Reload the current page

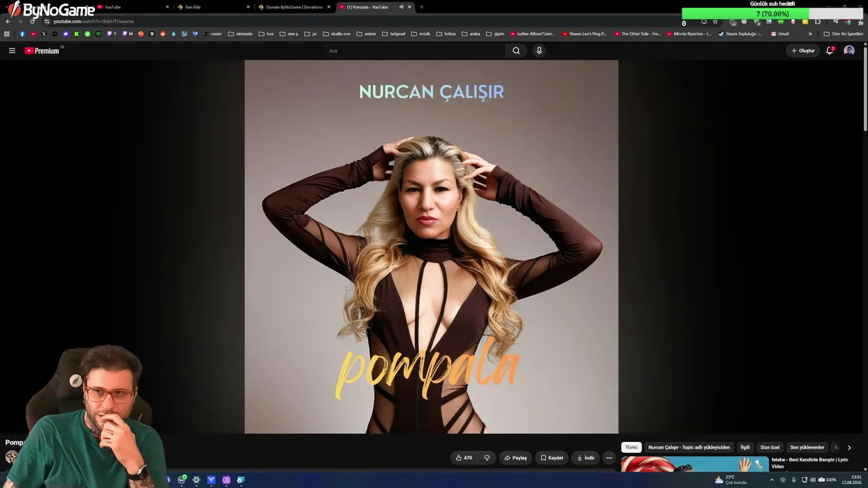tap(32, 21)
